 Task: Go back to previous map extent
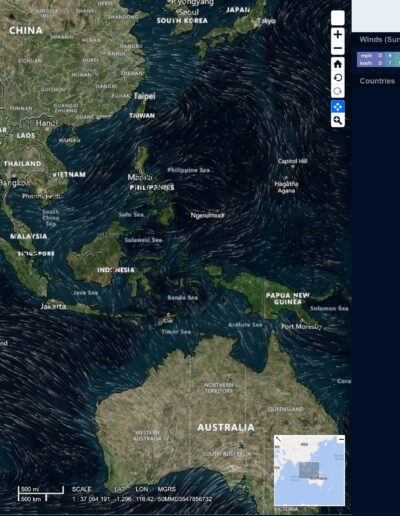point(338,78)
